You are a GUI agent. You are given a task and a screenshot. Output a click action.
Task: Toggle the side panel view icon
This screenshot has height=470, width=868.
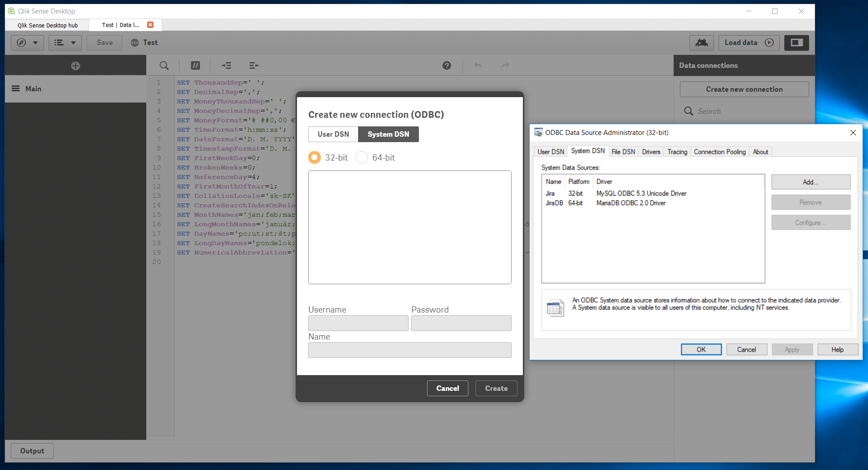tap(796, 43)
